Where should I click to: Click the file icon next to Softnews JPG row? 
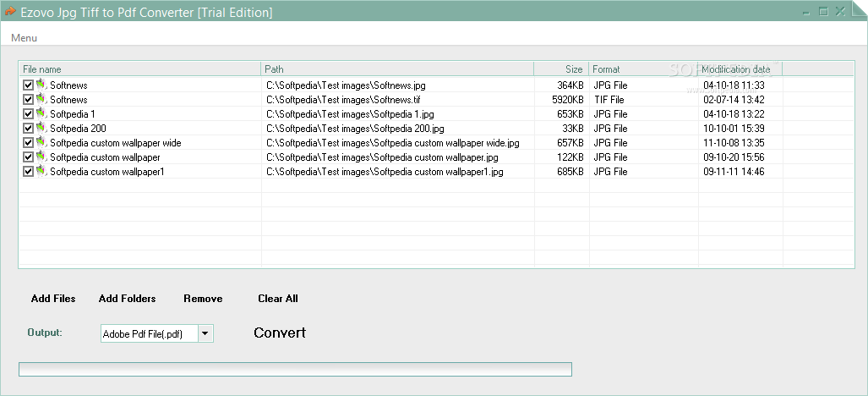[41, 85]
